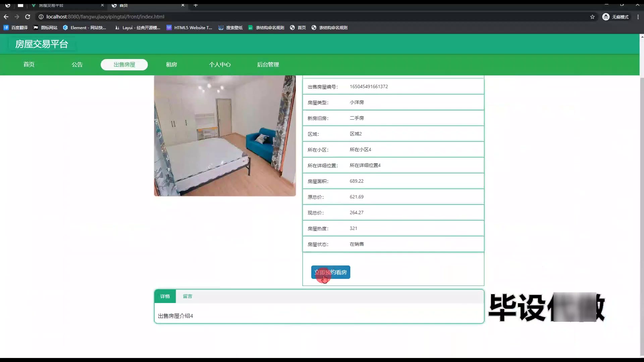
Task: Switch to the 留言 tab
Action: point(187,296)
